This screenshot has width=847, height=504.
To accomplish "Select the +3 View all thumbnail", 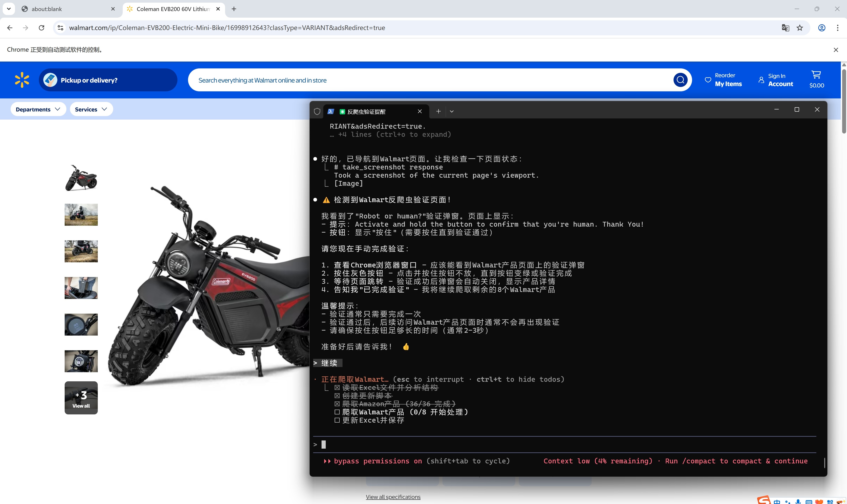I will tap(81, 398).
